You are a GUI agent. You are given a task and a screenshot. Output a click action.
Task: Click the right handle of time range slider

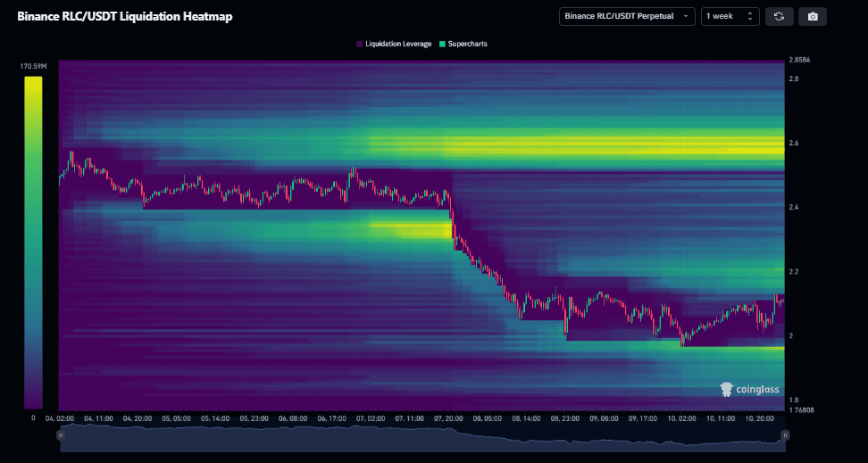[784, 435]
